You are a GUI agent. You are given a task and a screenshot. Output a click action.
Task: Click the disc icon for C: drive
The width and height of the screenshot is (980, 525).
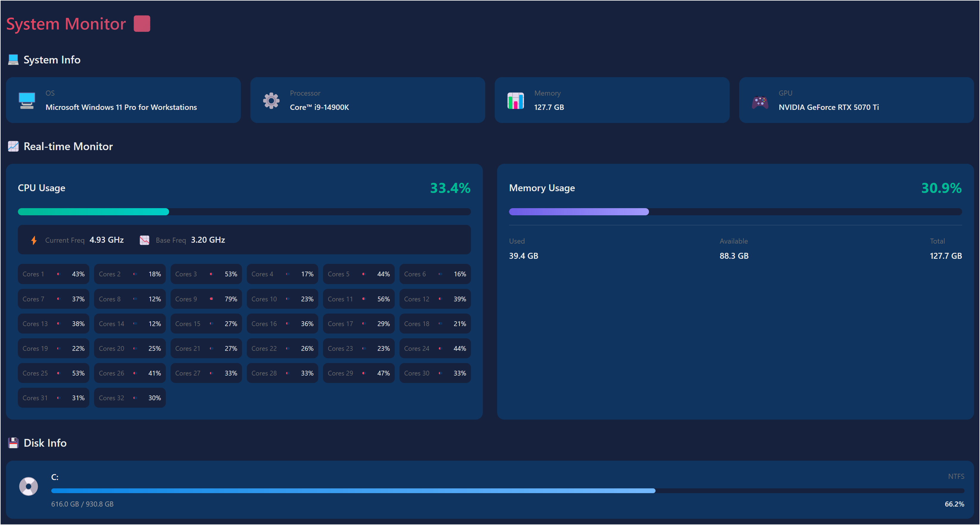point(29,486)
